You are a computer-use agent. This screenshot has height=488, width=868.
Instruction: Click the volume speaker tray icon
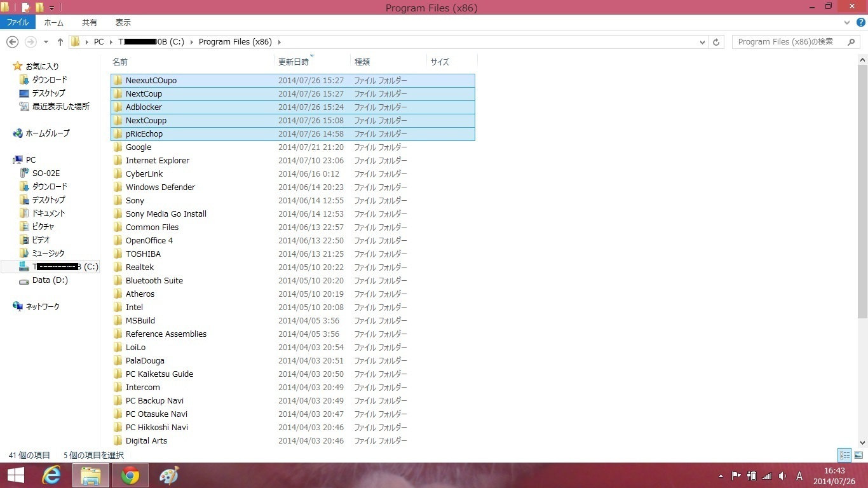coord(782,476)
